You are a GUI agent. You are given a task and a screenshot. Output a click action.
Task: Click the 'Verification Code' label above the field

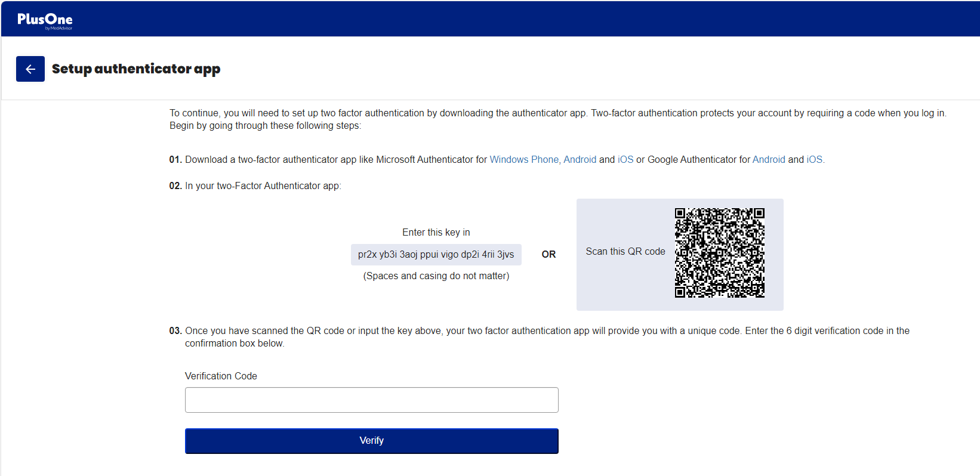[221, 376]
